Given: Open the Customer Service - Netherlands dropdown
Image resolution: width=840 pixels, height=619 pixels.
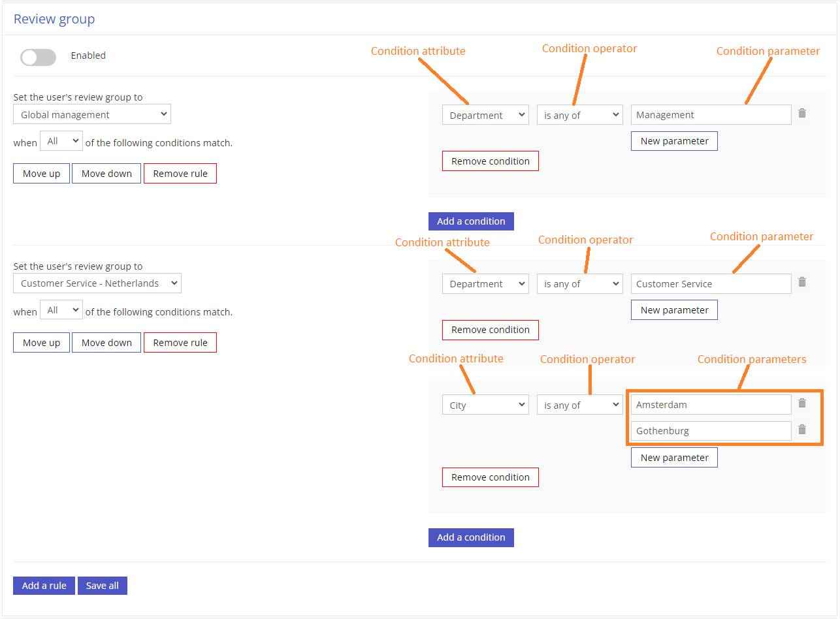Looking at the screenshot, I should [97, 283].
